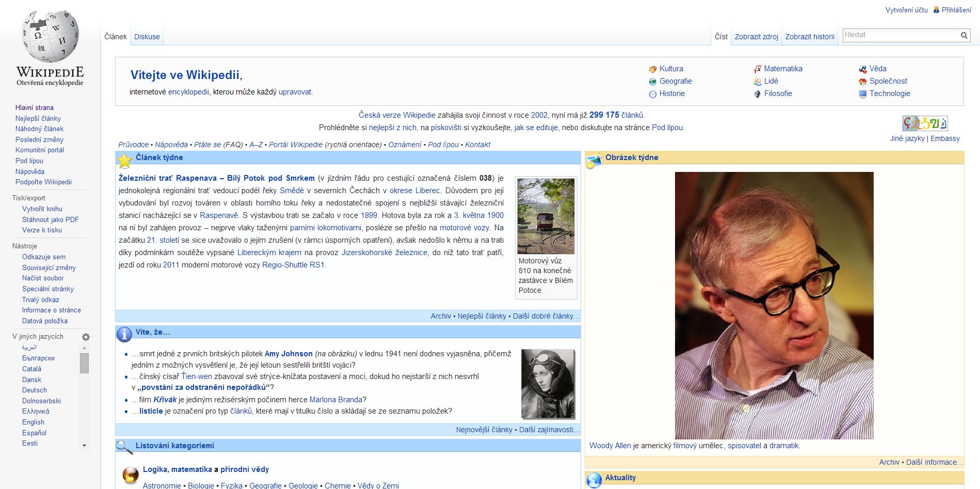Open the motor coach 810 thumbnail
This screenshot has height=489, width=980.
(546, 216)
